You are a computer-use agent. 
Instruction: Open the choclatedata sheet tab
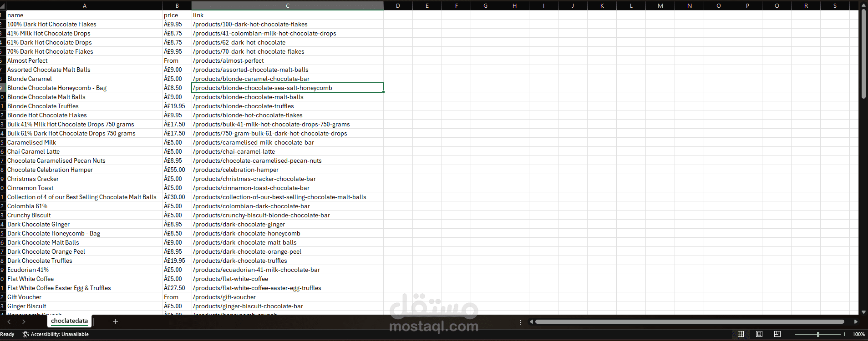coord(69,321)
